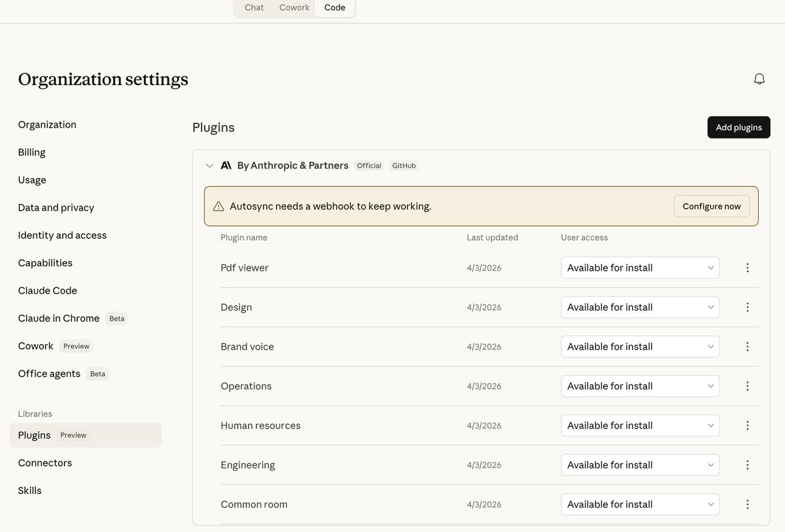
Task: Select Plugins in the Libraries sidebar
Action: (86, 435)
